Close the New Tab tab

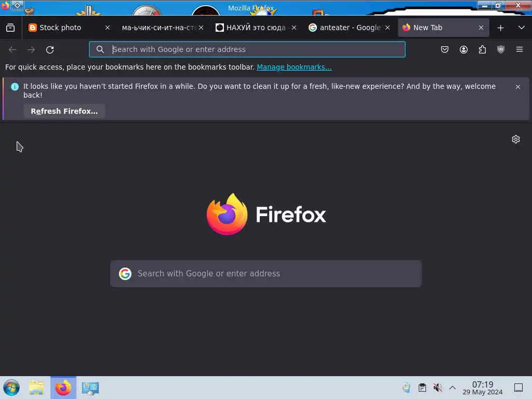[x=481, y=28]
